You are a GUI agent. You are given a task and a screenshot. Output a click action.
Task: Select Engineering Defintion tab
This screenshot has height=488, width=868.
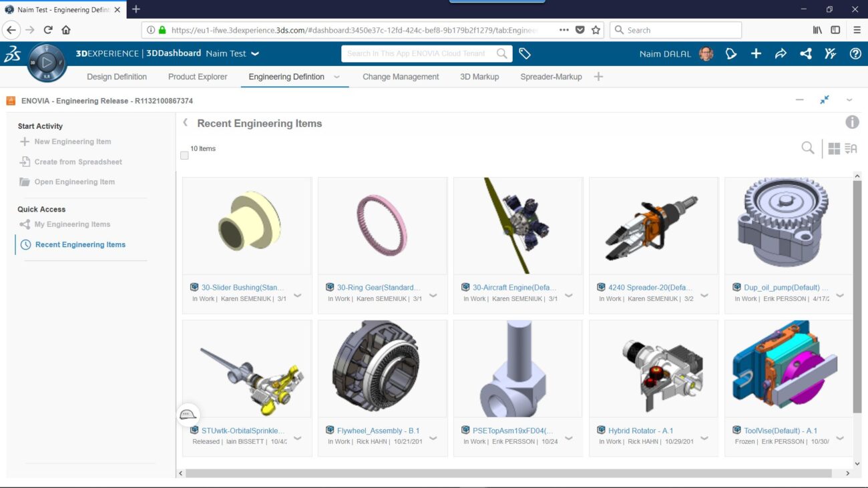coord(286,77)
